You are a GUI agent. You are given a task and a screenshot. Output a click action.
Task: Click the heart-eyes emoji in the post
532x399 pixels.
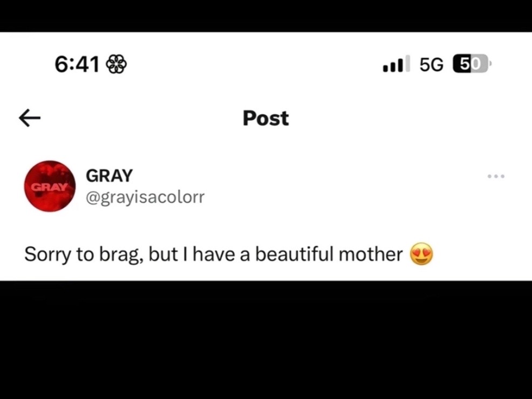[x=421, y=254]
